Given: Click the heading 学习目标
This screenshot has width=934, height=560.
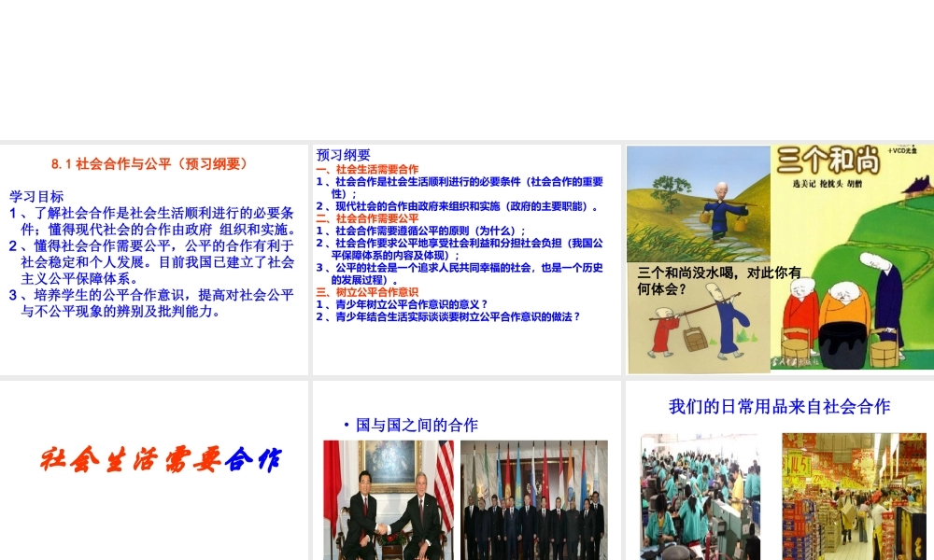Looking at the screenshot, I should (x=36, y=196).
